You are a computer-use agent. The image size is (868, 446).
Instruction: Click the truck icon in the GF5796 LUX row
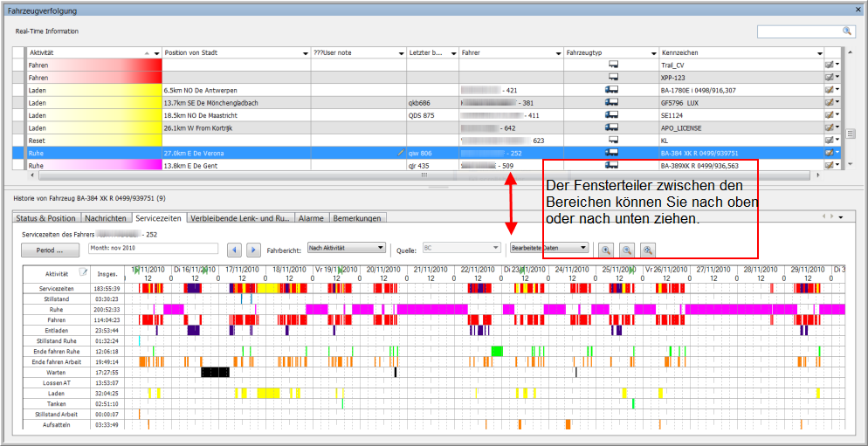pos(612,103)
